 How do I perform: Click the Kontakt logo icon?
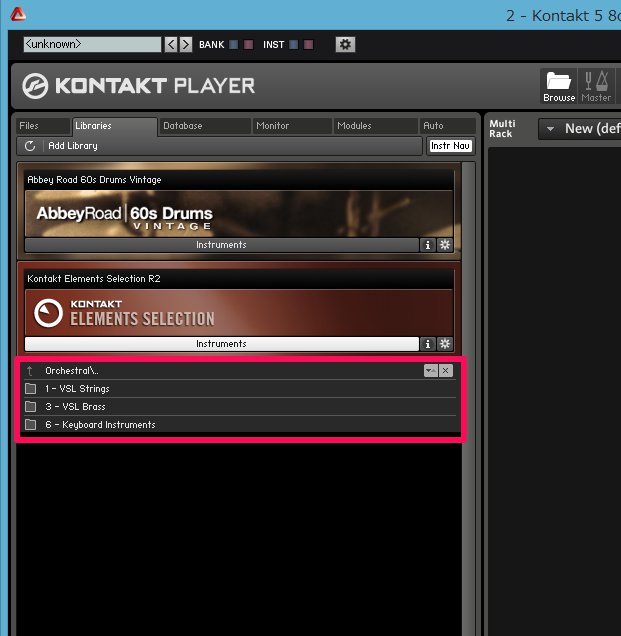coord(35,86)
